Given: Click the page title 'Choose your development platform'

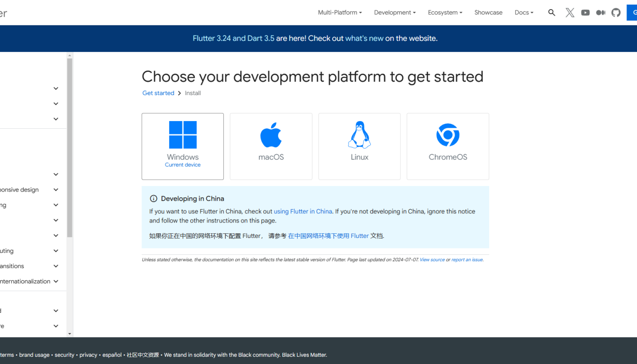Looking at the screenshot, I should [x=313, y=76].
